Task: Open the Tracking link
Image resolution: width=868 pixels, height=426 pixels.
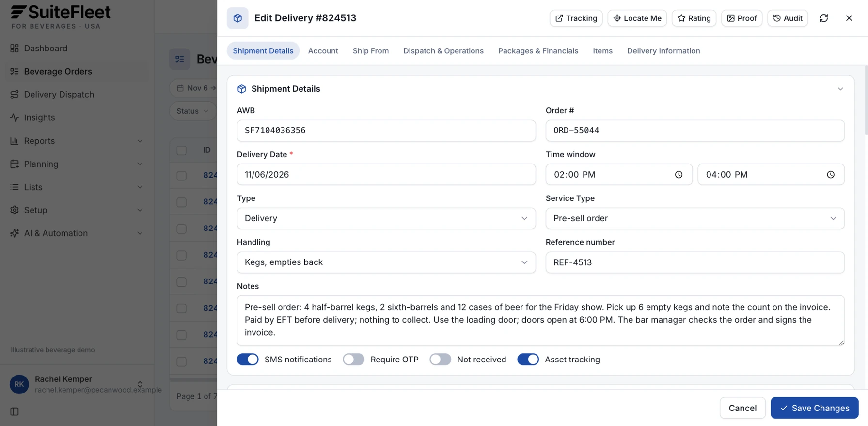Action: click(x=576, y=18)
